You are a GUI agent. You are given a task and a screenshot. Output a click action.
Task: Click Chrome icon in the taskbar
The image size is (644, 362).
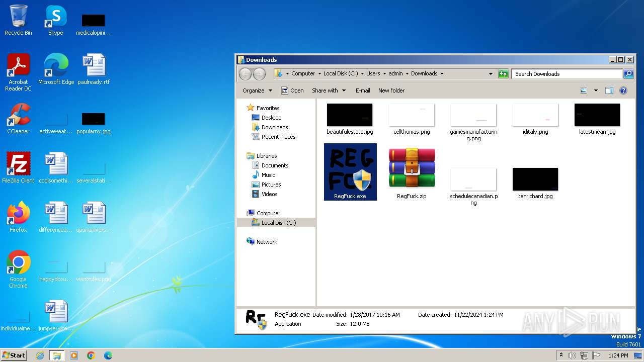[x=91, y=355]
